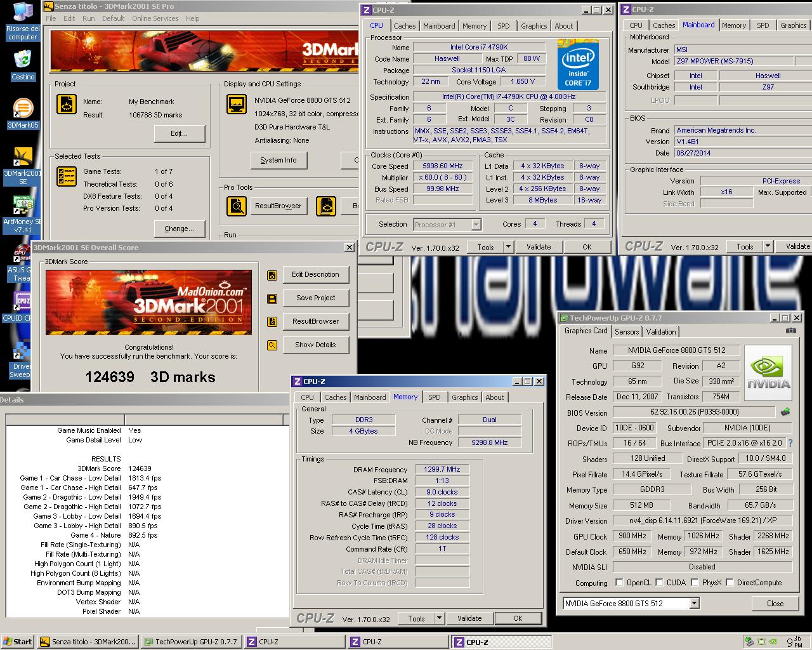Click the Senza titolo 3DMark taskbar button

88,642
